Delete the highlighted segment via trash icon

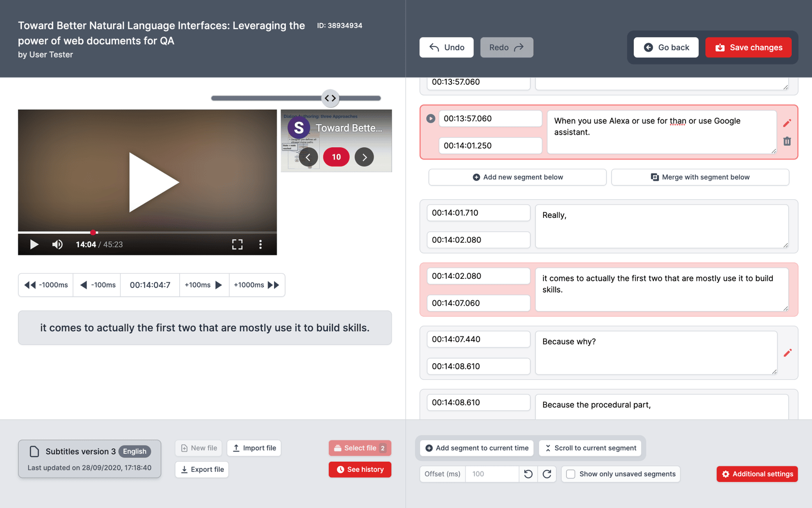[788, 141]
